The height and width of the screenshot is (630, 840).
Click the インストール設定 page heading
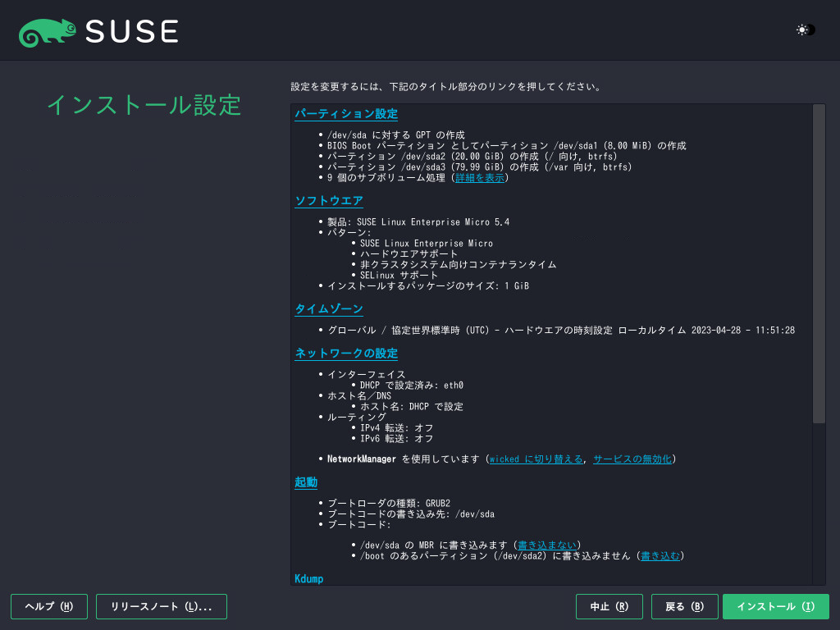point(144,105)
